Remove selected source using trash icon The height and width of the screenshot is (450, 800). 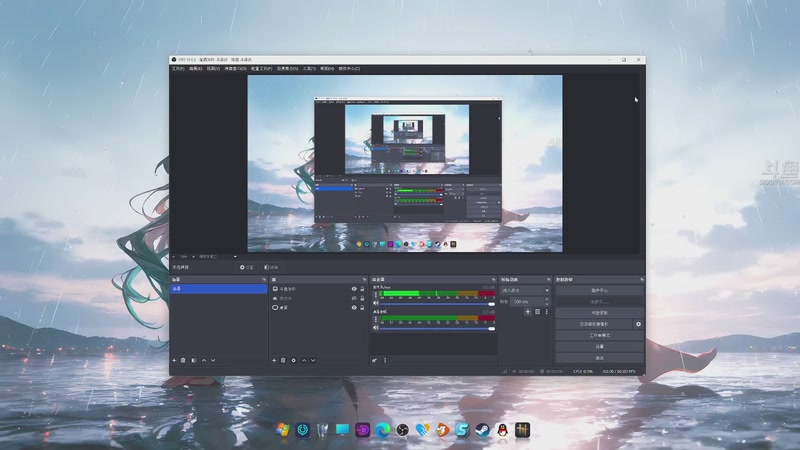[x=283, y=360]
